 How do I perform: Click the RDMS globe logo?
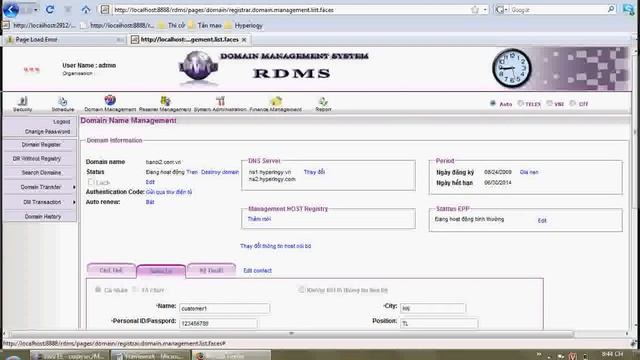click(x=198, y=67)
